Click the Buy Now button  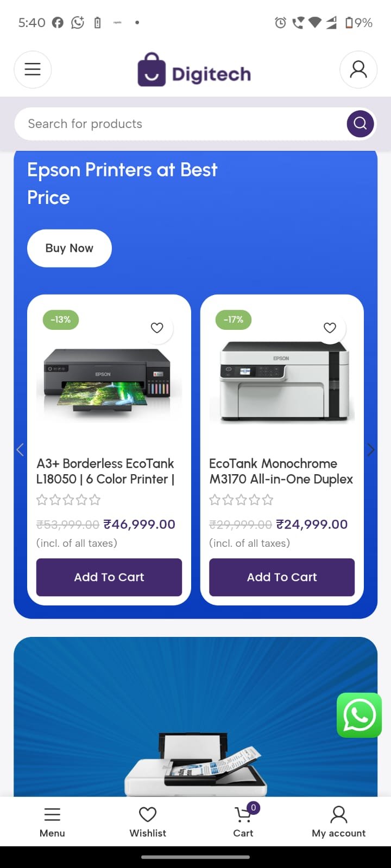[70, 248]
